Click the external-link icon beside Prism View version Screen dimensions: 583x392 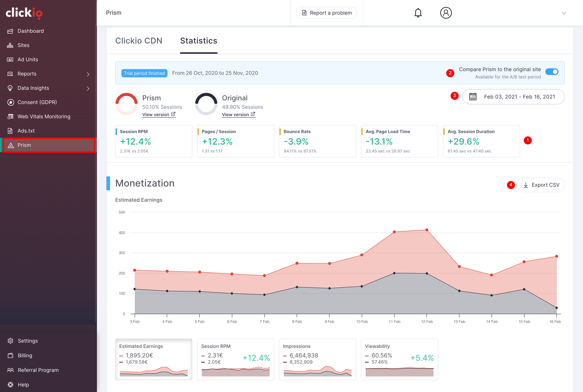(x=173, y=114)
